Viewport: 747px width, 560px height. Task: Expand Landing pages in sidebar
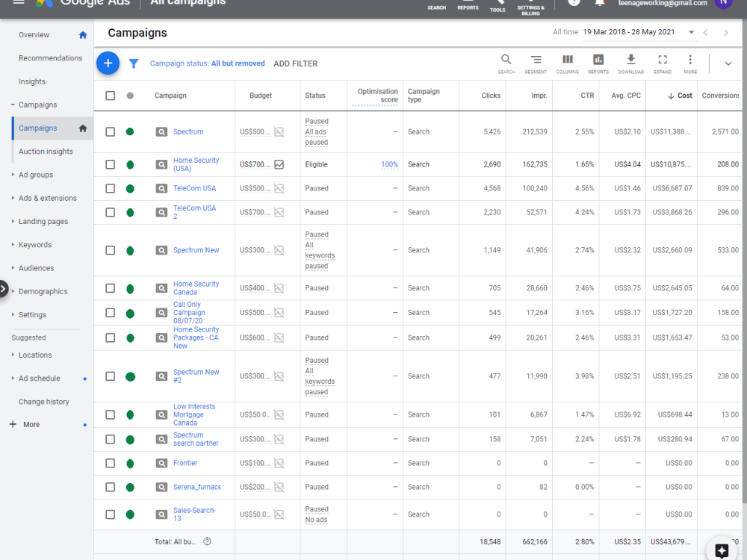13,222
